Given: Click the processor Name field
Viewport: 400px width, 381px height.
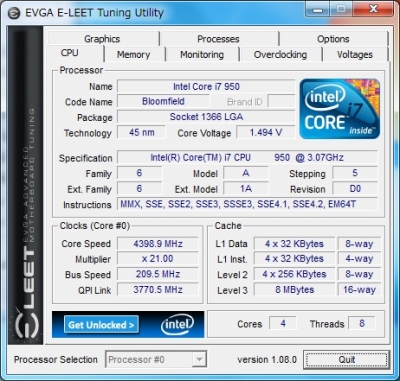Looking at the screenshot, I should click(206, 87).
